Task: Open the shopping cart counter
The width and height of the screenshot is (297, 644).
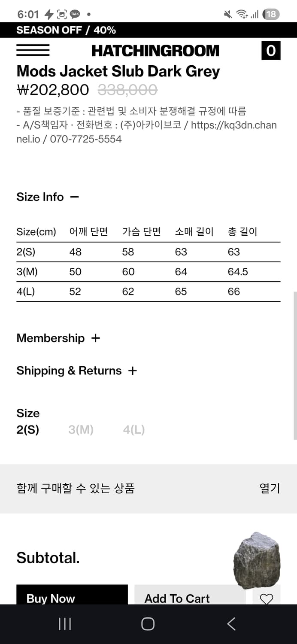Action: (x=270, y=51)
